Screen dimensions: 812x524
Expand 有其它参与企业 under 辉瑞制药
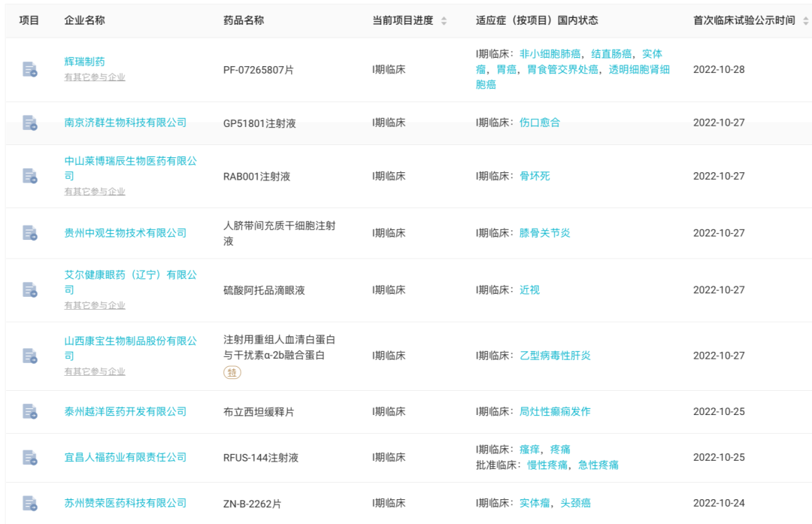[95, 77]
